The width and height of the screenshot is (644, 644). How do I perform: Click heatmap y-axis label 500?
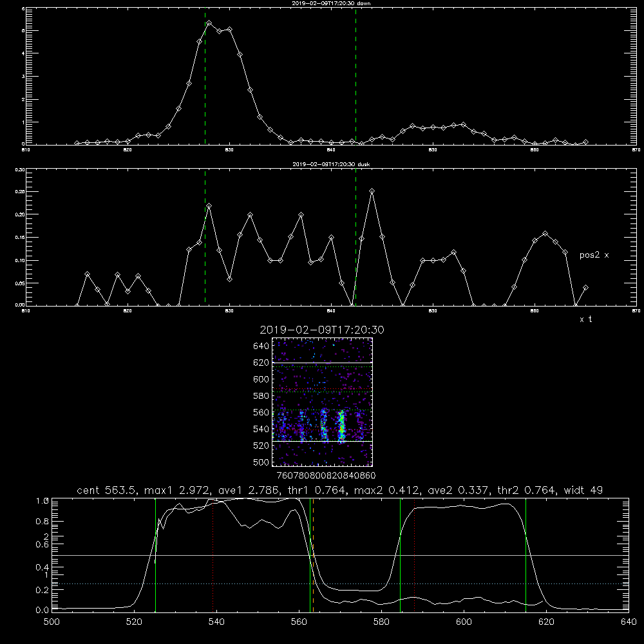(x=261, y=462)
